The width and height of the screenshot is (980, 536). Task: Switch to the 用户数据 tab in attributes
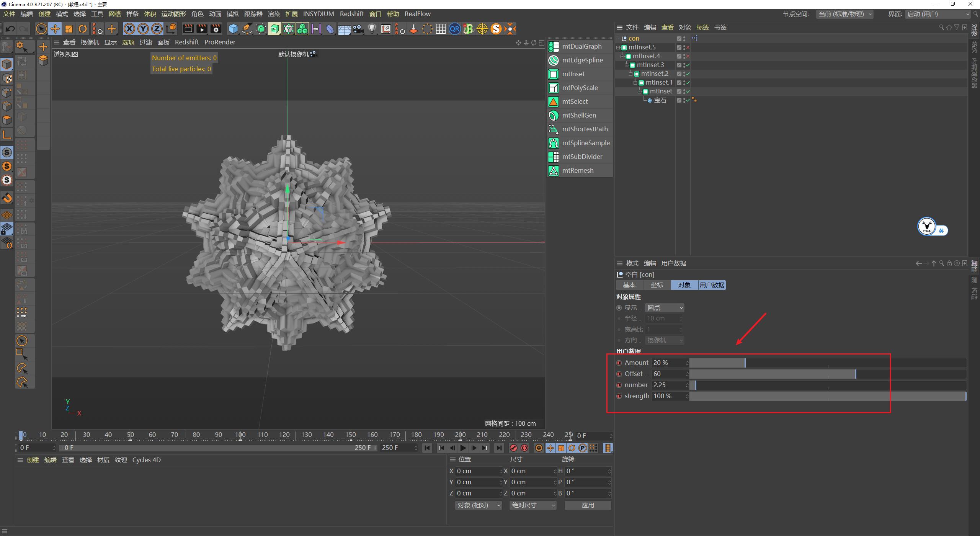[712, 285]
